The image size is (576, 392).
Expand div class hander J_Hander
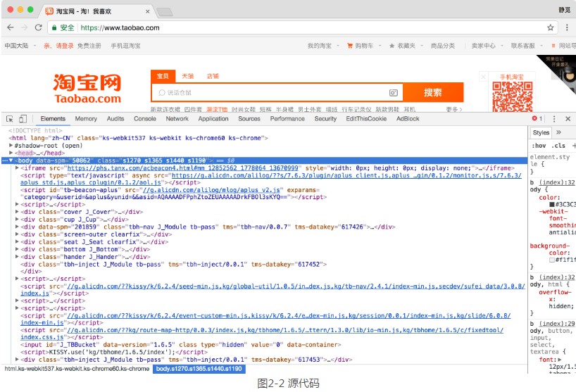point(17,257)
